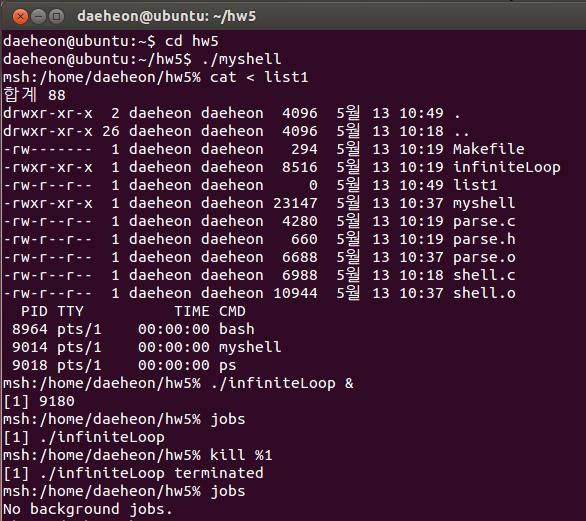Select the Makefile filename
The image size is (586, 521).
point(489,149)
